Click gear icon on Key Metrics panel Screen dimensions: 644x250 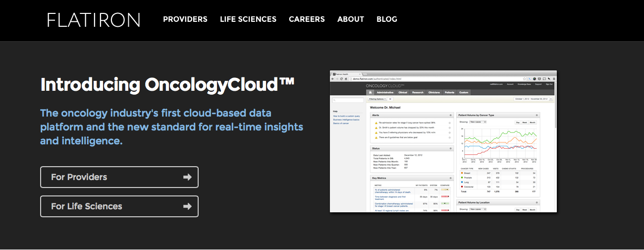[x=450, y=178]
